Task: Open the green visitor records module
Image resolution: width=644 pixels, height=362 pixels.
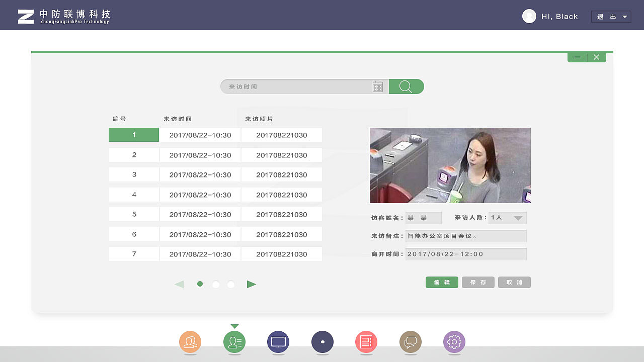Action: pyautogui.click(x=234, y=342)
